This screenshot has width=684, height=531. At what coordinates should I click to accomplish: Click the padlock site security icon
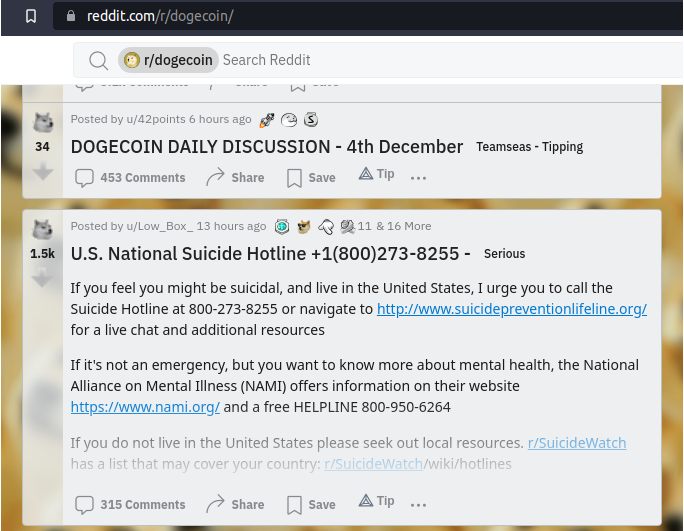(x=71, y=16)
